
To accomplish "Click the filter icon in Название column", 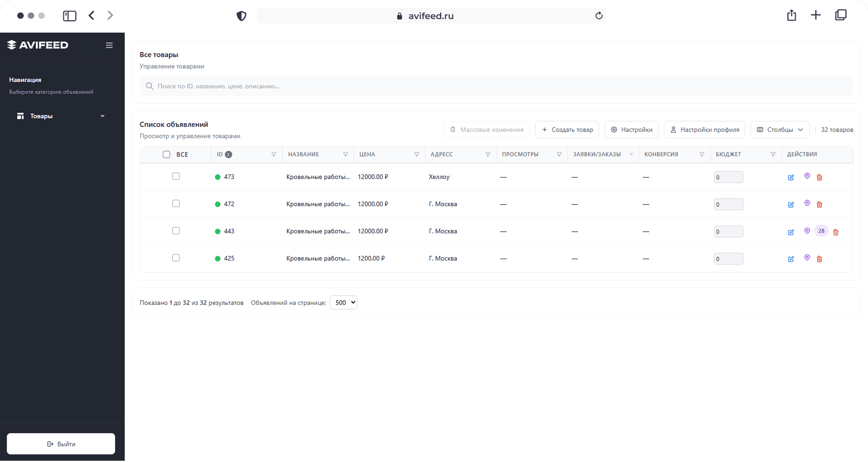I will 345,155.
